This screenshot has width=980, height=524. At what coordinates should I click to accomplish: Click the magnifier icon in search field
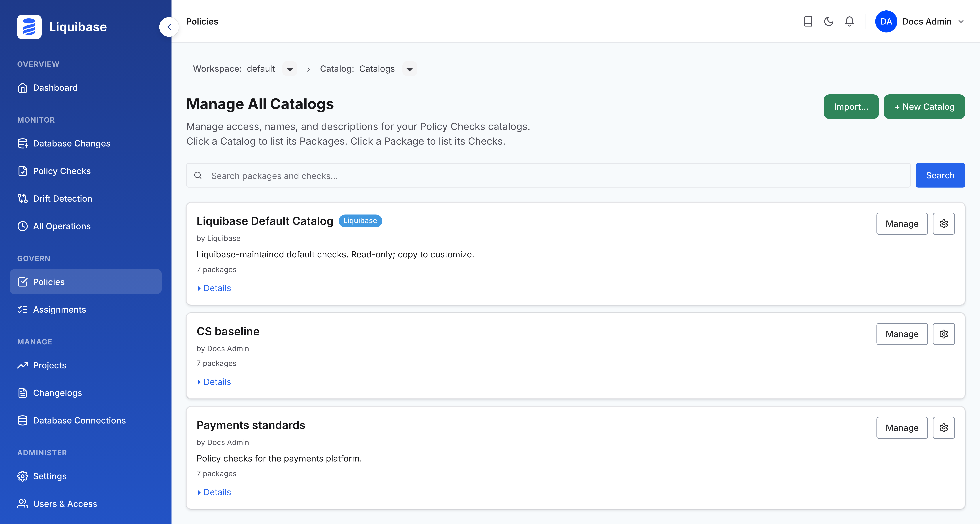pos(198,175)
